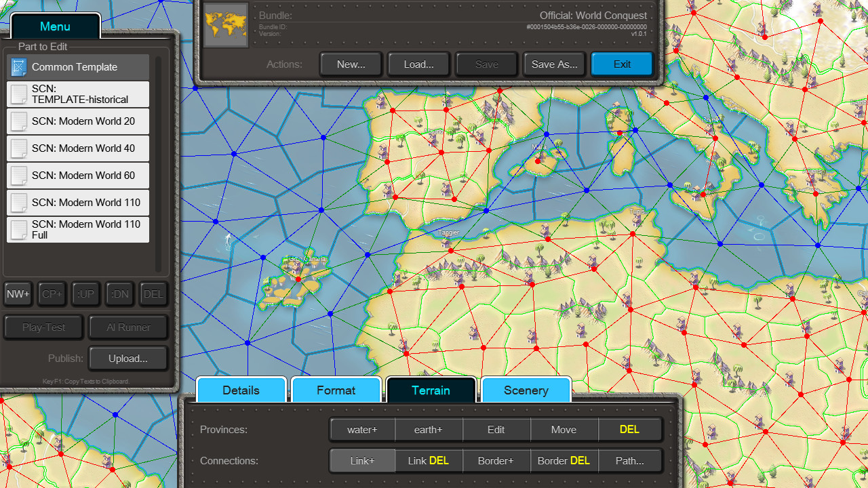Screen dimensions: 868x488
Task: Click the :DN tool
Action: [x=119, y=293]
